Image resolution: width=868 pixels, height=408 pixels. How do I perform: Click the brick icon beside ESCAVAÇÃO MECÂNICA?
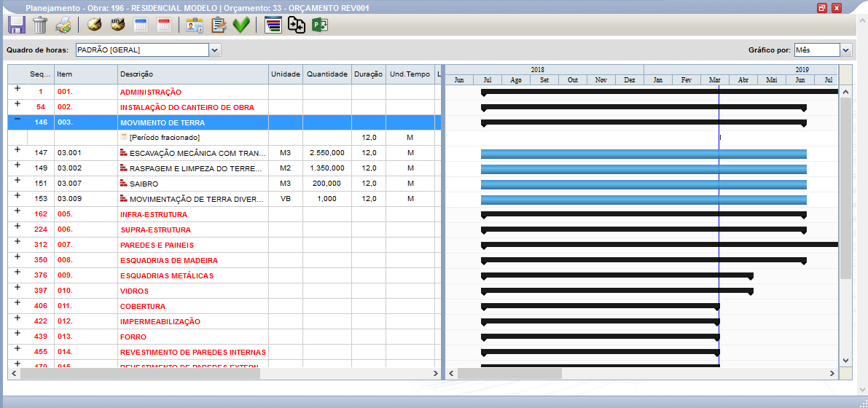(x=123, y=153)
